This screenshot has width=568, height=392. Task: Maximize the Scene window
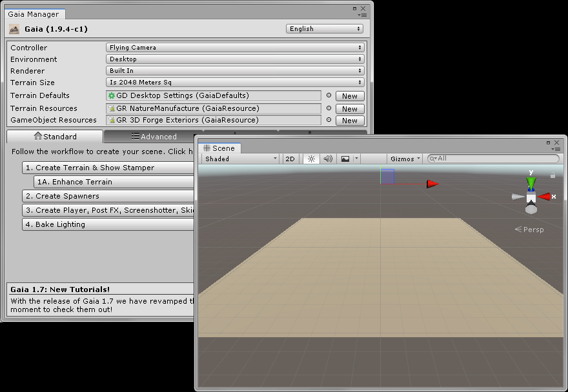pos(549,142)
